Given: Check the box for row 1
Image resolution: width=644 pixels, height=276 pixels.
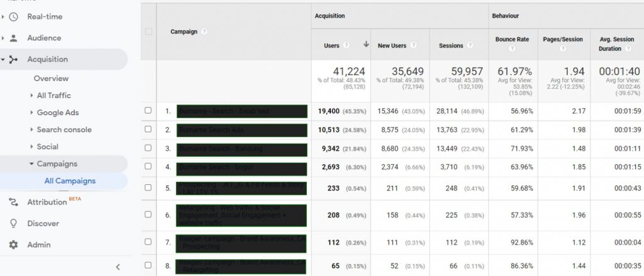Looking at the screenshot, I should pos(148,111).
